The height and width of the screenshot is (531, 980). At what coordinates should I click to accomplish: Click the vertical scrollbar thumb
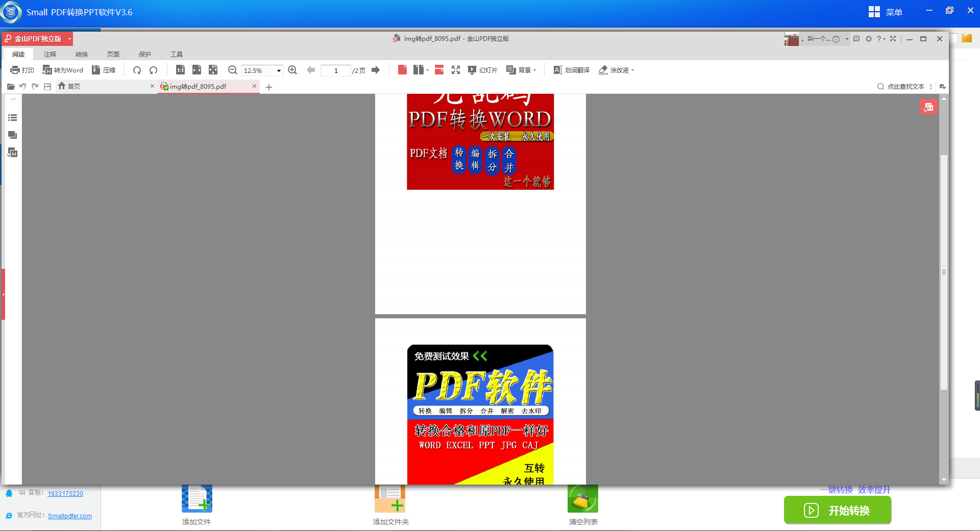[x=944, y=272]
